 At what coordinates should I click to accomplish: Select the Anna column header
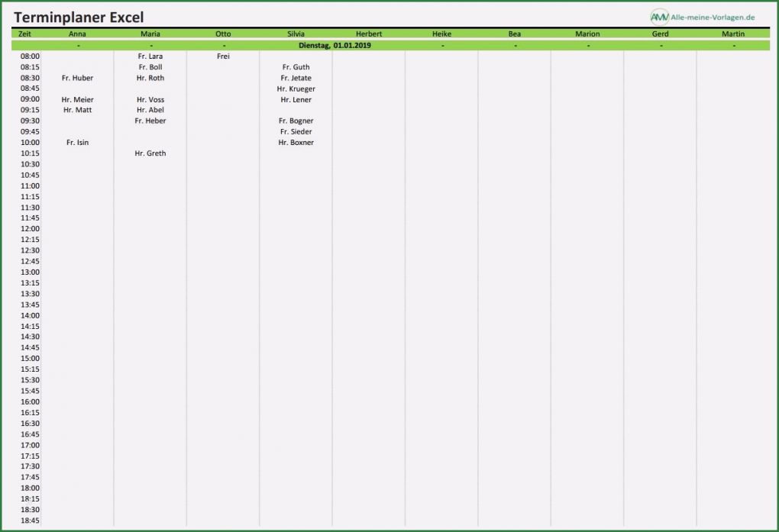point(76,34)
